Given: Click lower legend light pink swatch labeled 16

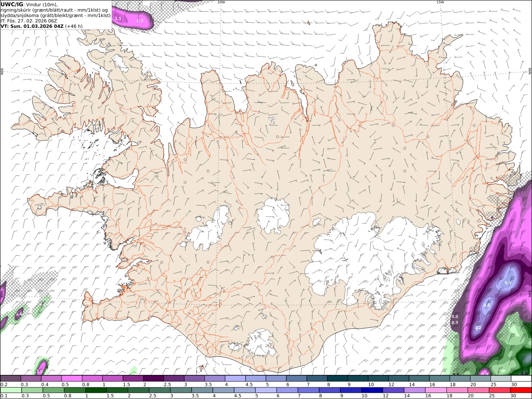Looking at the screenshot, I should 436,390.
